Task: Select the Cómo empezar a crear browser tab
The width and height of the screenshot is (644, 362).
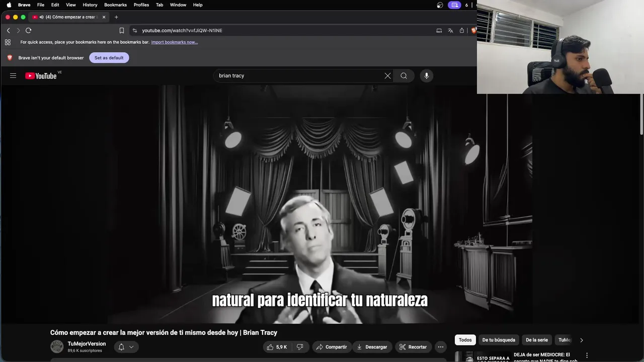Action: coord(69,17)
